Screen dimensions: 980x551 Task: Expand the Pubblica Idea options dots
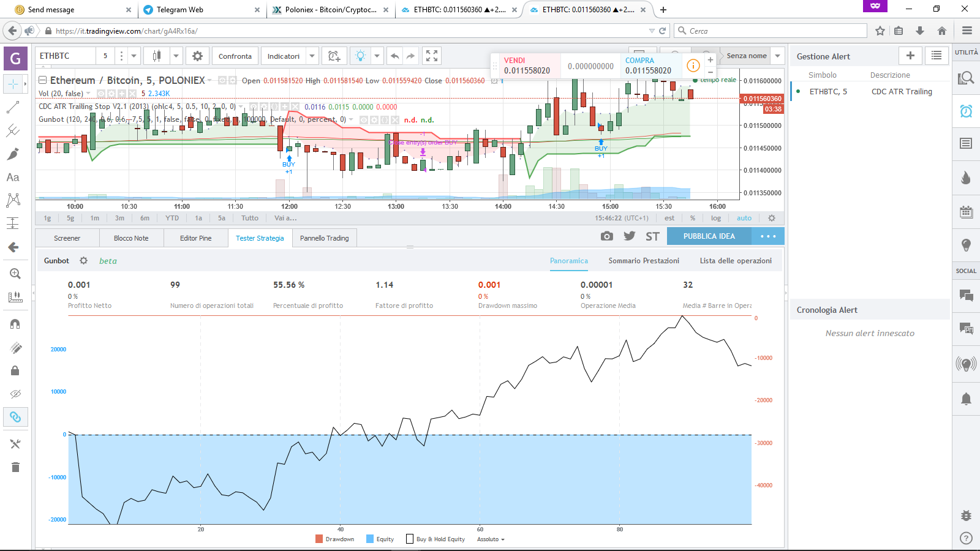click(767, 236)
